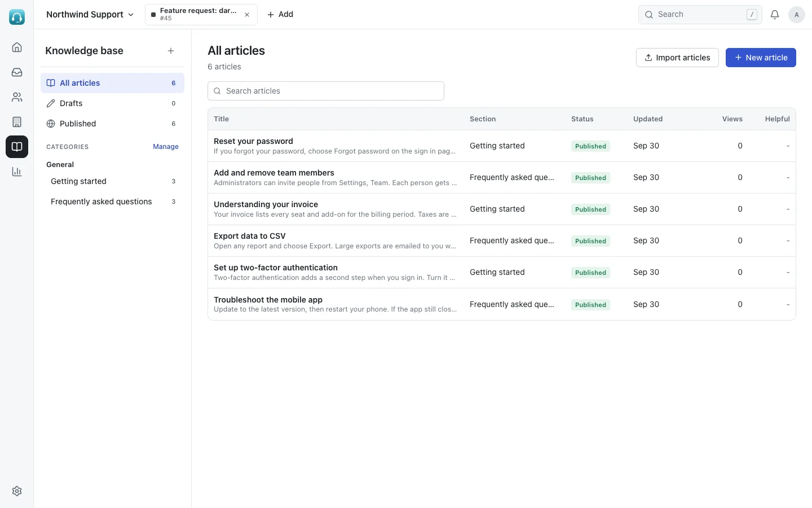Open the Reports bar chart icon
This screenshot has height=508, width=812.
[x=17, y=172]
